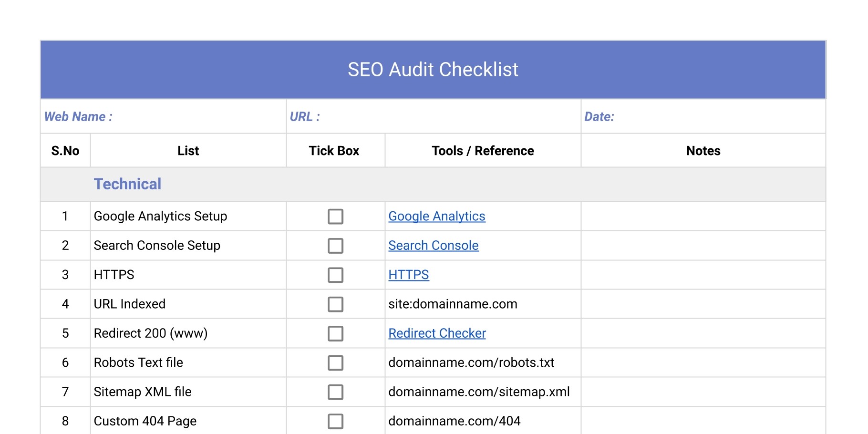868x434 pixels.
Task: Select the site:domainname.com reference cell
Action: (453, 304)
